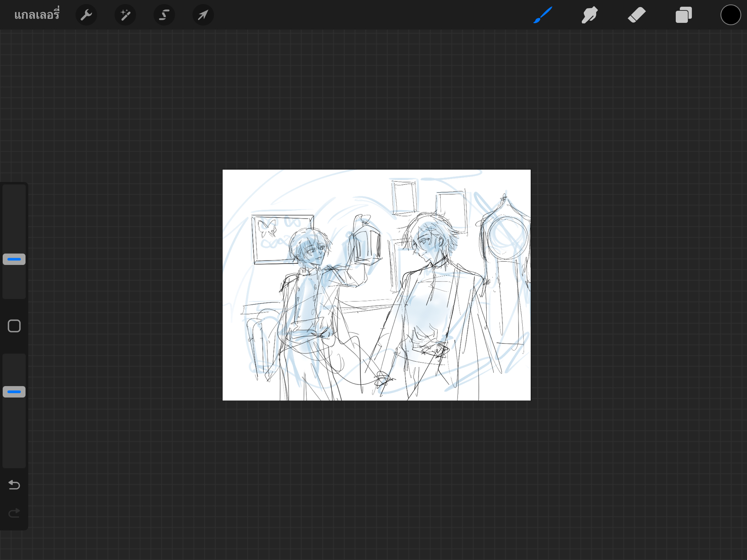This screenshot has height=560, width=747.
Task: Redo the undone action
Action: coord(14,513)
